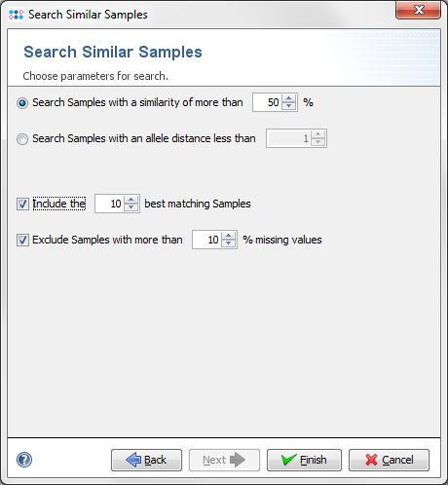The height and width of the screenshot is (485, 448).
Task: Click the best matching Samples number field
Action: pos(110,204)
